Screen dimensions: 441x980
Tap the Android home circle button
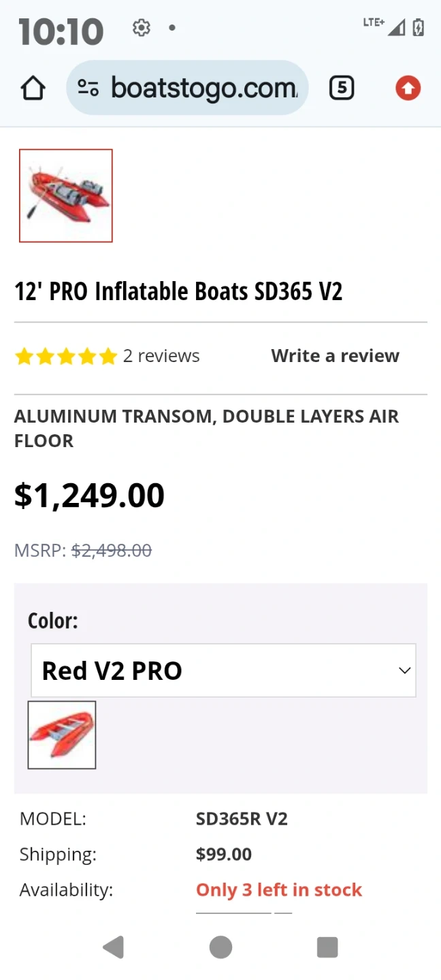[x=220, y=947]
